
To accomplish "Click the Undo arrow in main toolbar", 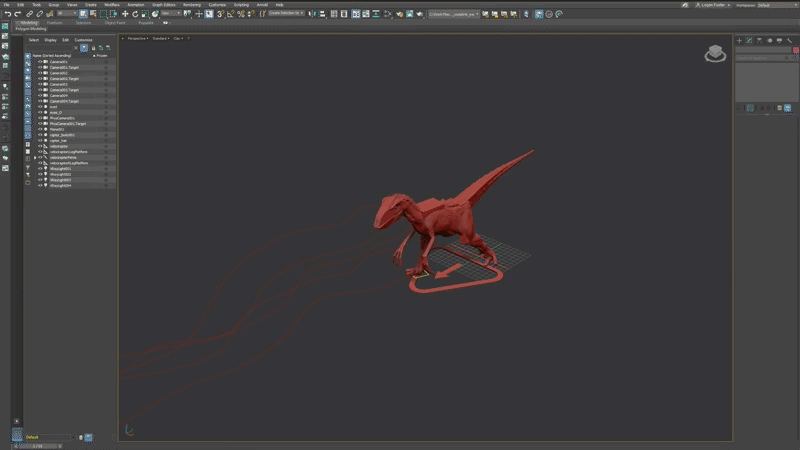I will pos(8,14).
